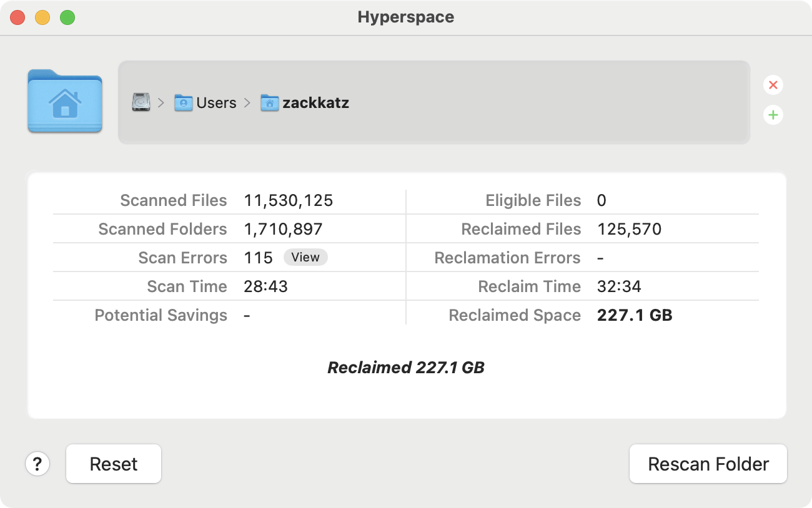Click the Scanned Files count 11,530,125
This screenshot has height=508, width=812.
289,200
